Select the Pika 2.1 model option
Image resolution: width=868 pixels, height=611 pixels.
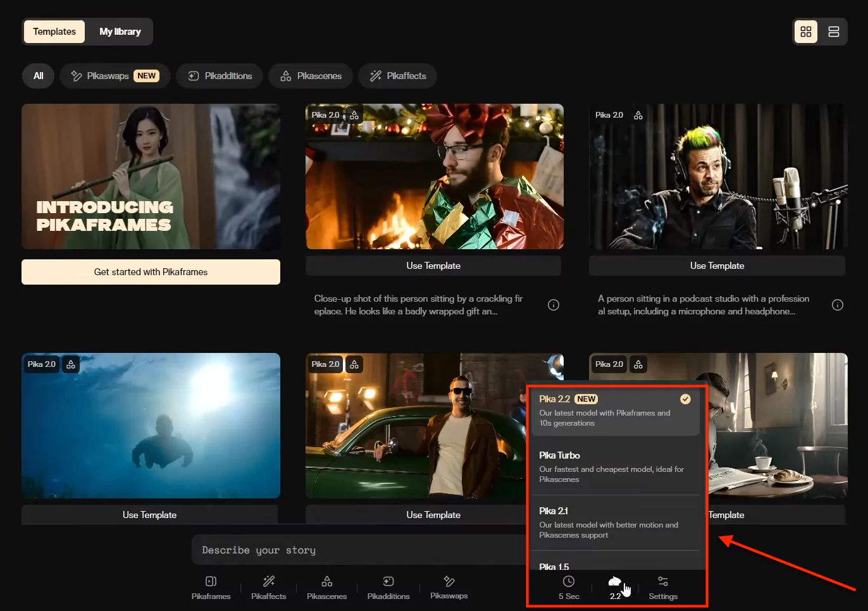[616, 522]
